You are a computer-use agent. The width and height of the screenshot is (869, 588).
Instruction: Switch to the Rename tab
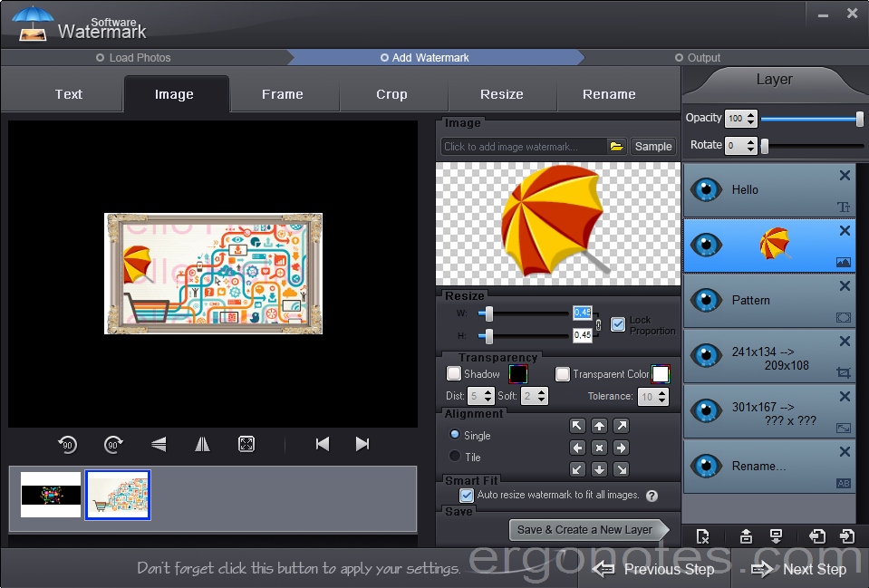[x=609, y=94]
